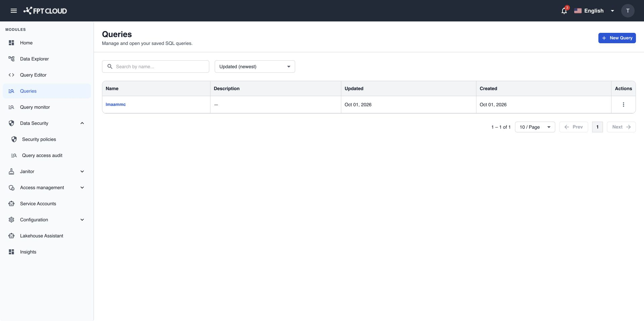
Task: Expand the Access management chevron
Action: click(82, 188)
